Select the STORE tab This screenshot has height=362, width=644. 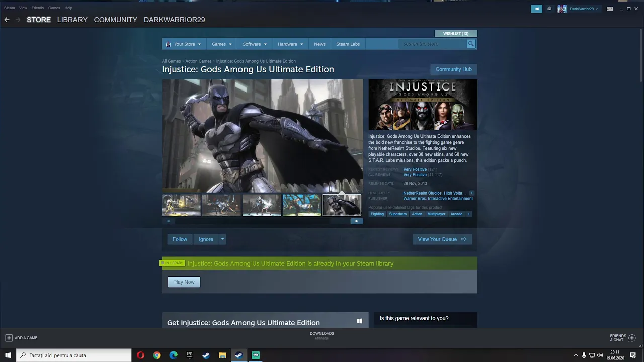pyautogui.click(x=39, y=20)
